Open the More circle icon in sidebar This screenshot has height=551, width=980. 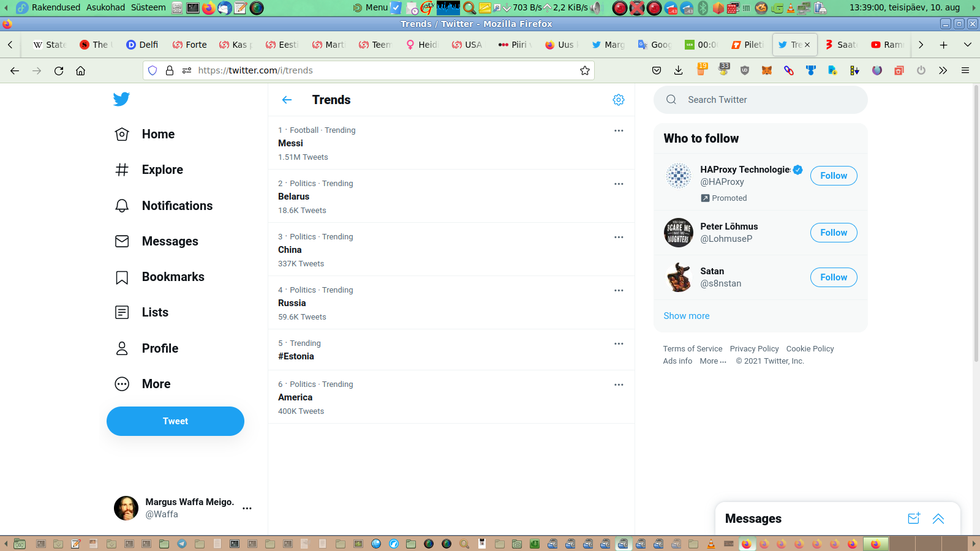pos(122,384)
